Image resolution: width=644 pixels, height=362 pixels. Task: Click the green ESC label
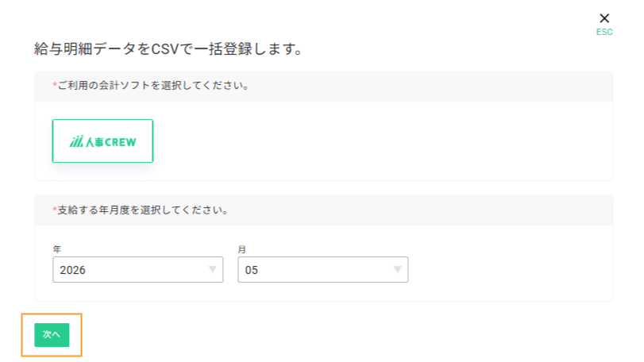pos(604,32)
